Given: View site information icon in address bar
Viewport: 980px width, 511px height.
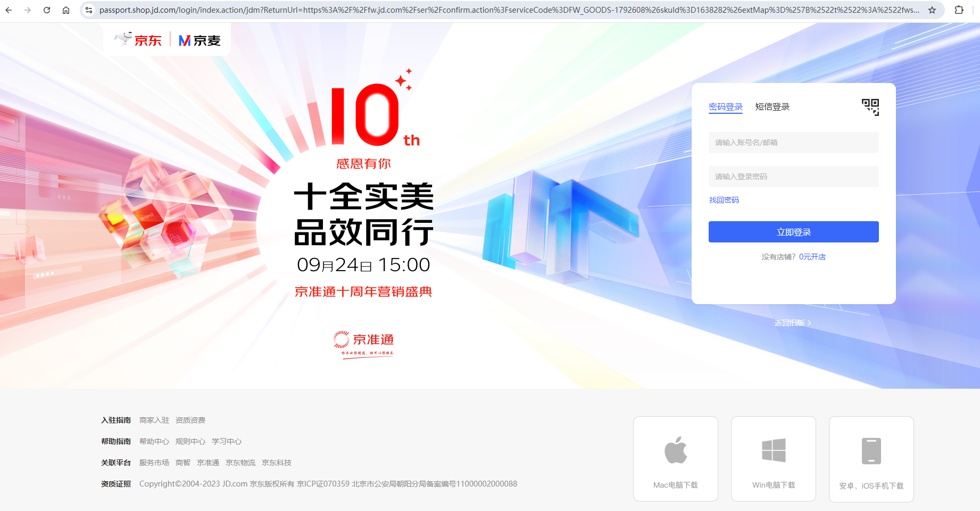Looking at the screenshot, I should click(89, 10).
